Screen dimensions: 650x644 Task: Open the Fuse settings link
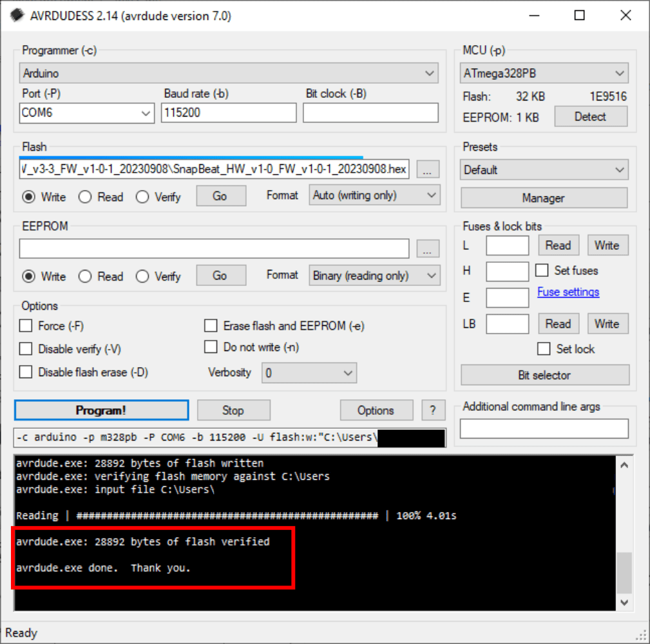pos(568,292)
